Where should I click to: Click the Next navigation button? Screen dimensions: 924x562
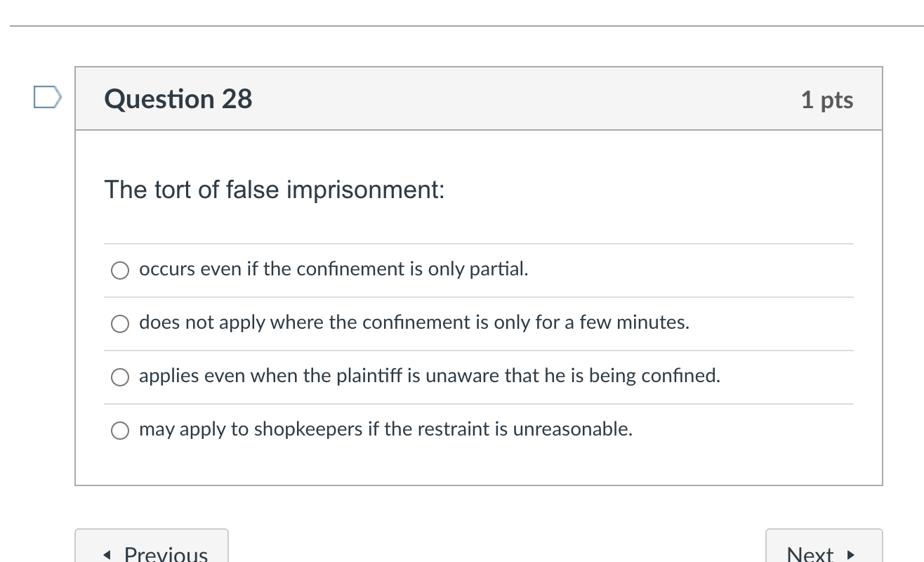point(824,551)
